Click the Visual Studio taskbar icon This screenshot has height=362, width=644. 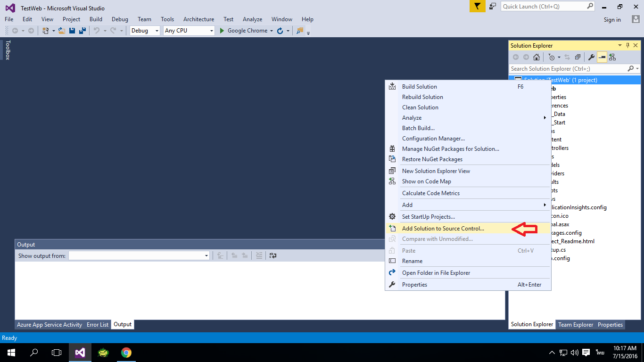point(80,352)
